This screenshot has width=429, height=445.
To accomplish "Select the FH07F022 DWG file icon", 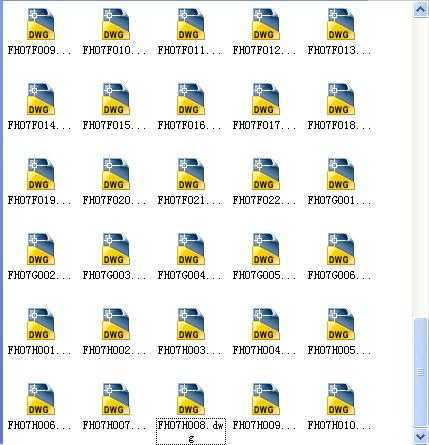I will (x=266, y=174).
